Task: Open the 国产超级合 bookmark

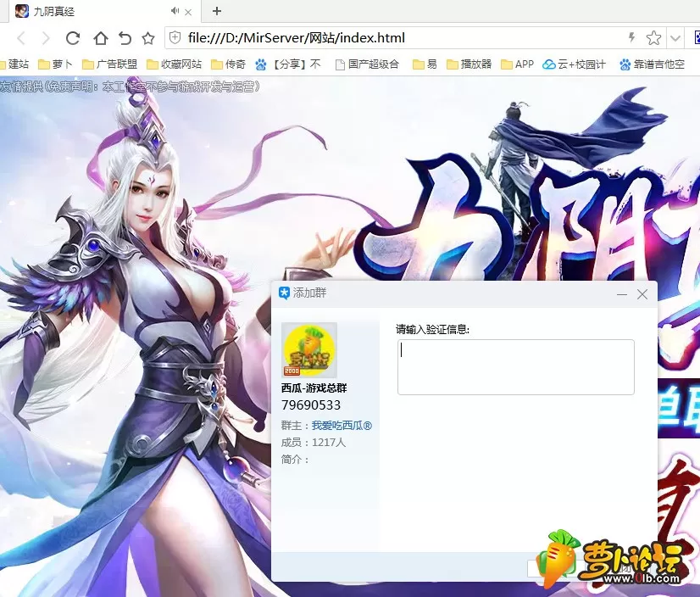Action: (x=367, y=64)
